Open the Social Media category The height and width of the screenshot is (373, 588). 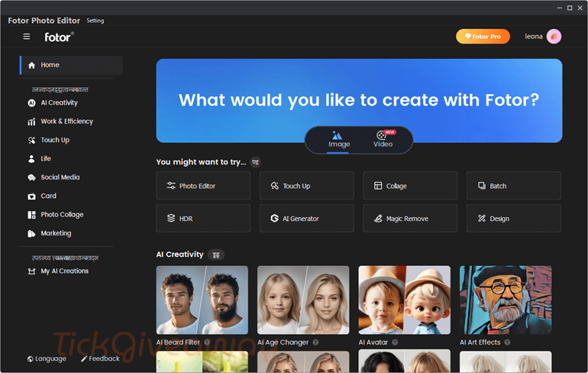pyautogui.click(x=60, y=177)
